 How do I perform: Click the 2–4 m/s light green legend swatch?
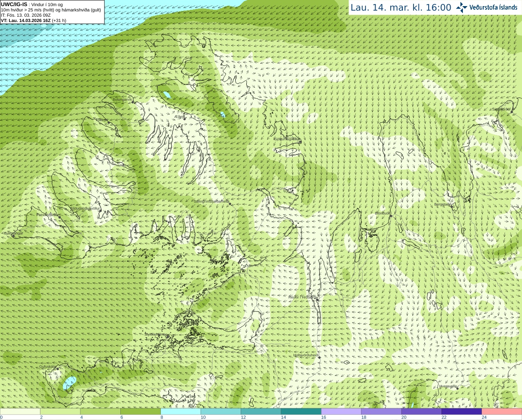tap(60, 411)
